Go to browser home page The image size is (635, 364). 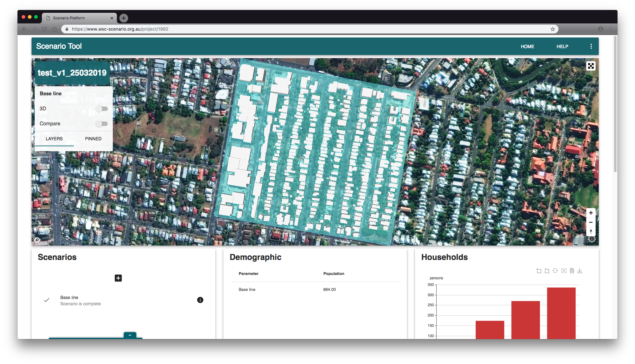pos(54,29)
